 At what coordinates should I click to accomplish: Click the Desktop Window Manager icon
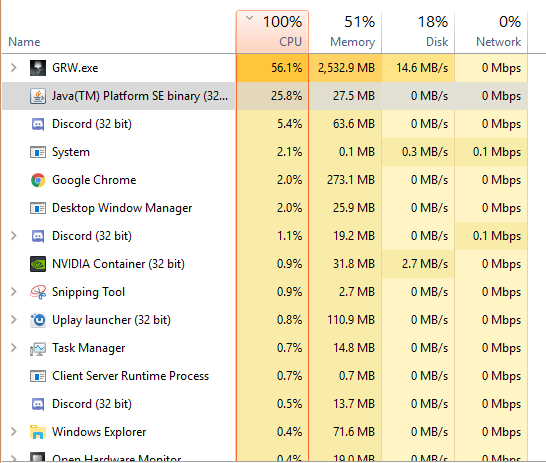38,208
